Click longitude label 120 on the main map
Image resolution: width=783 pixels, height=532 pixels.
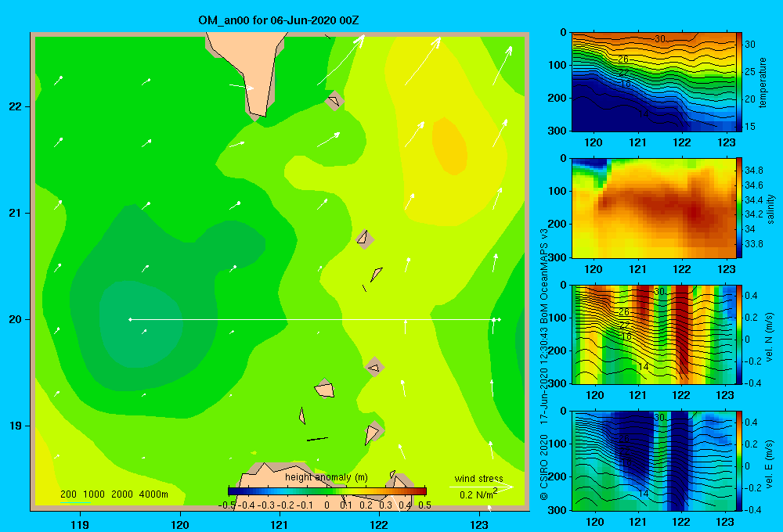tap(180, 525)
